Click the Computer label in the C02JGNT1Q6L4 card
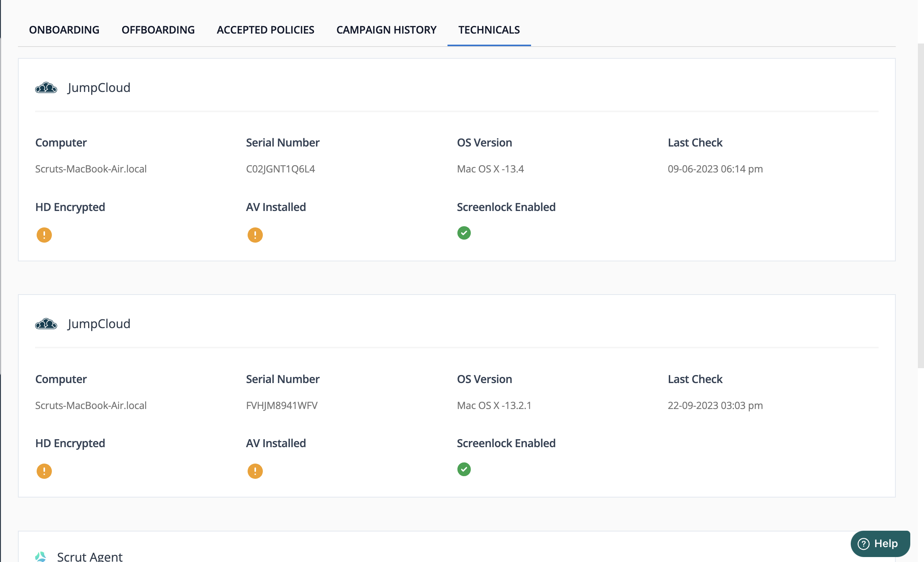 click(61, 143)
